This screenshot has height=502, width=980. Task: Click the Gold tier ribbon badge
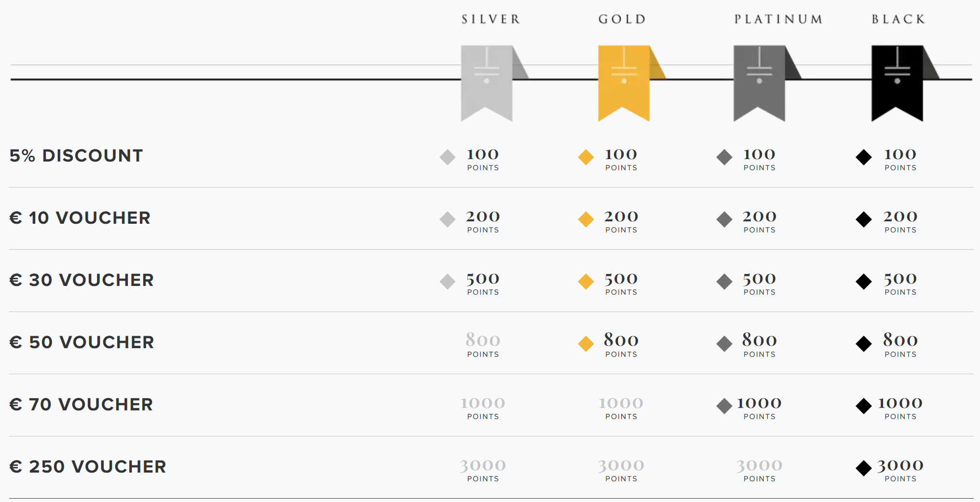[x=624, y=83]
